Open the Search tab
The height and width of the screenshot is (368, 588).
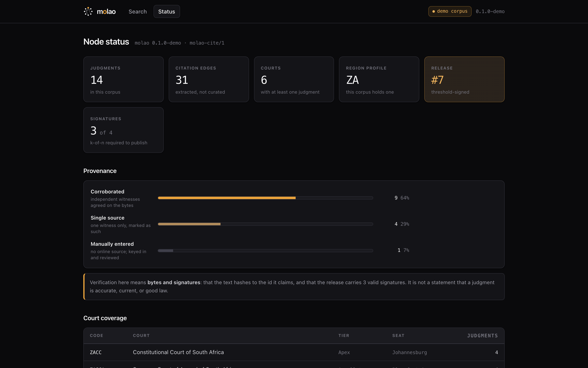tap(138, 11)
